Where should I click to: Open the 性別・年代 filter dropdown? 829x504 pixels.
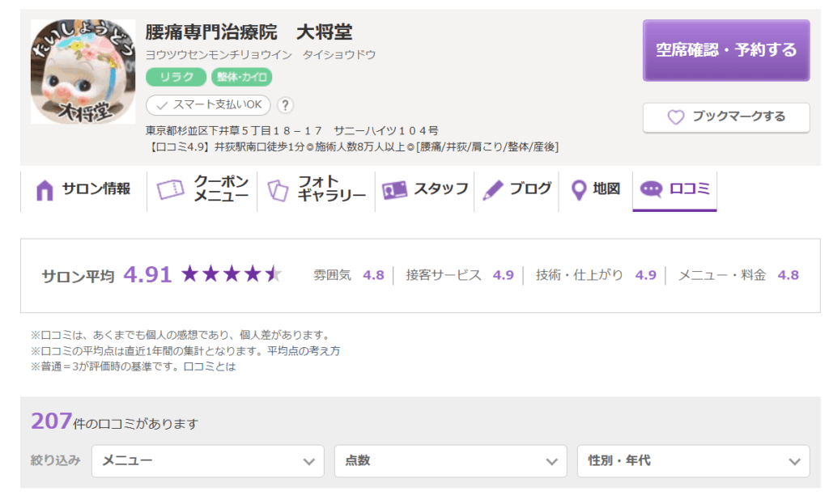(693, 461)
